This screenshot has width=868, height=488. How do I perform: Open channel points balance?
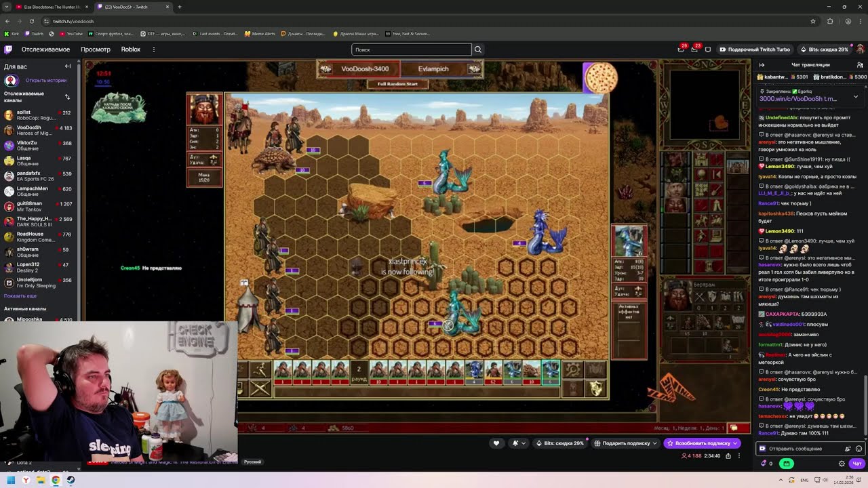(768, 464)
